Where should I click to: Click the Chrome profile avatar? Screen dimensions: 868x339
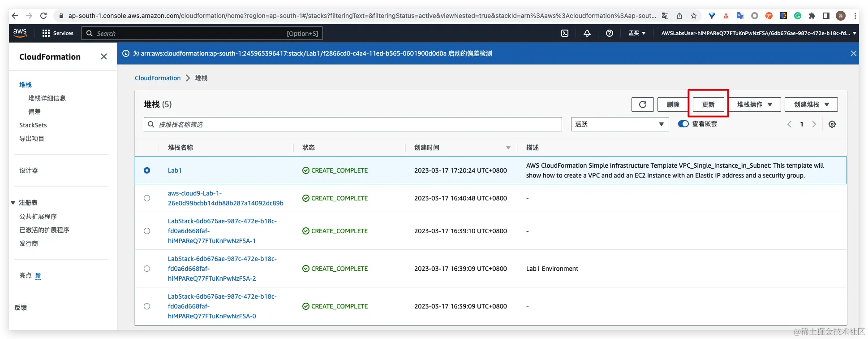[841, 16]
